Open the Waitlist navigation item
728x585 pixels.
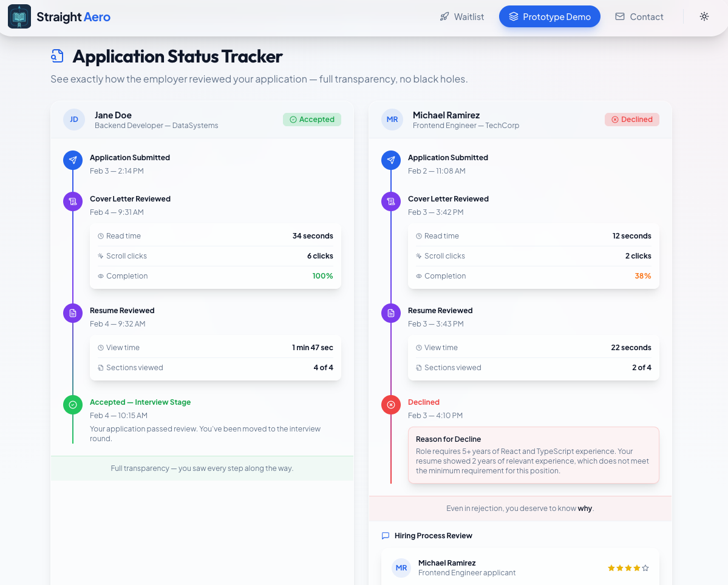point(468,16)
